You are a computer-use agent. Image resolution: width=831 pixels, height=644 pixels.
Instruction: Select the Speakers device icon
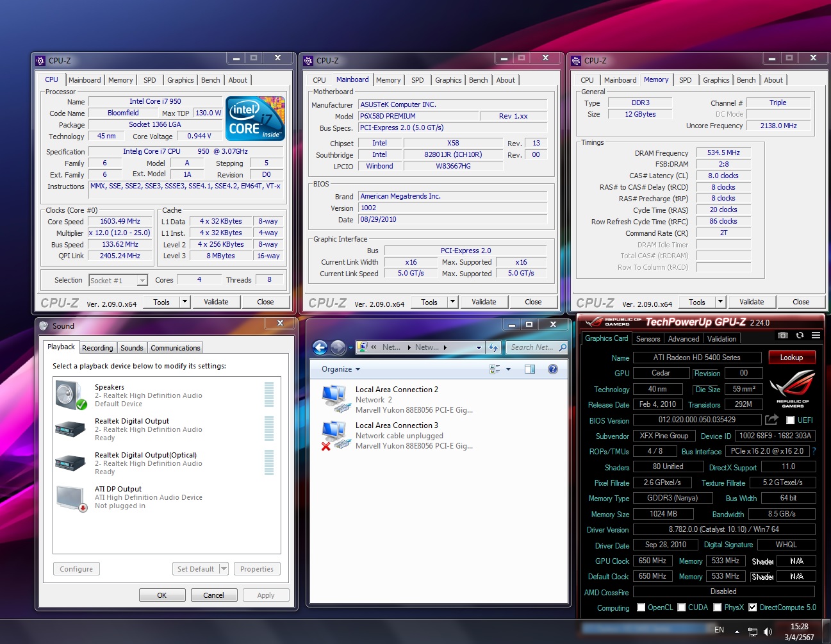click(71, 395)
